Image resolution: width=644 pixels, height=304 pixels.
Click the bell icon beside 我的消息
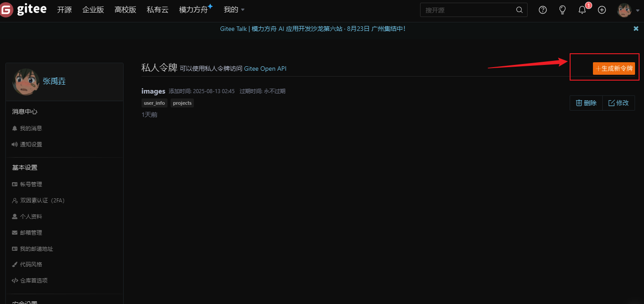pyautogui.click(x=15, y=128)
